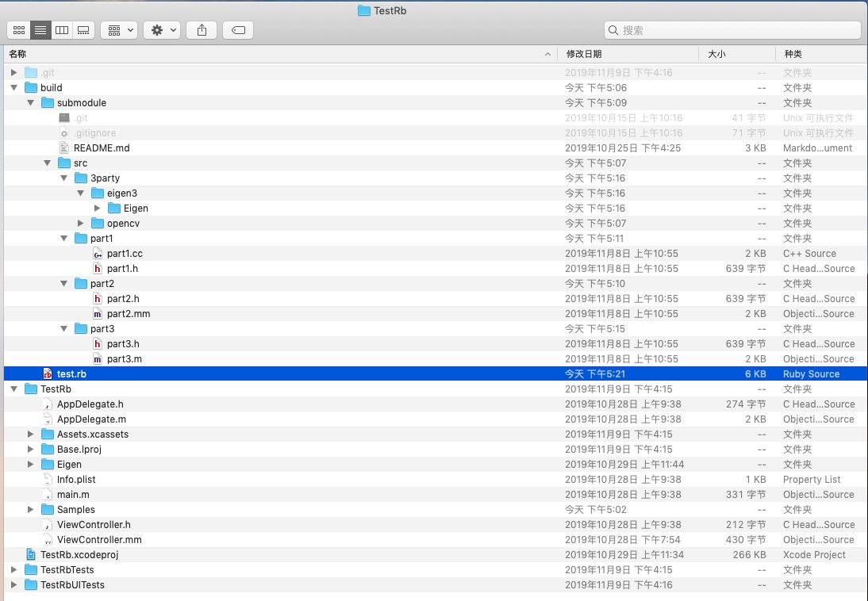
Task: Select the ViewController.mm file icon
Action: [x=48, y=540]
